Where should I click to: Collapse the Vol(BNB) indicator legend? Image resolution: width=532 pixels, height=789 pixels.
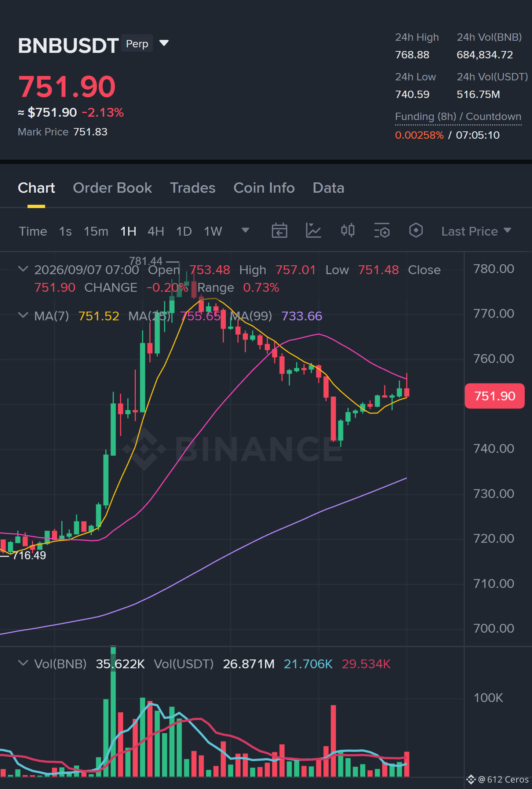23,663
